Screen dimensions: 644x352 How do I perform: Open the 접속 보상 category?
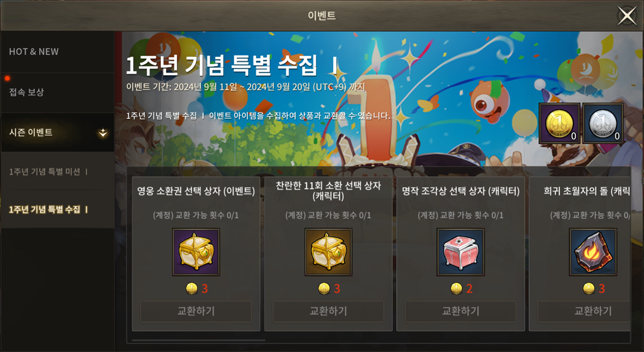tap(57, 93)
